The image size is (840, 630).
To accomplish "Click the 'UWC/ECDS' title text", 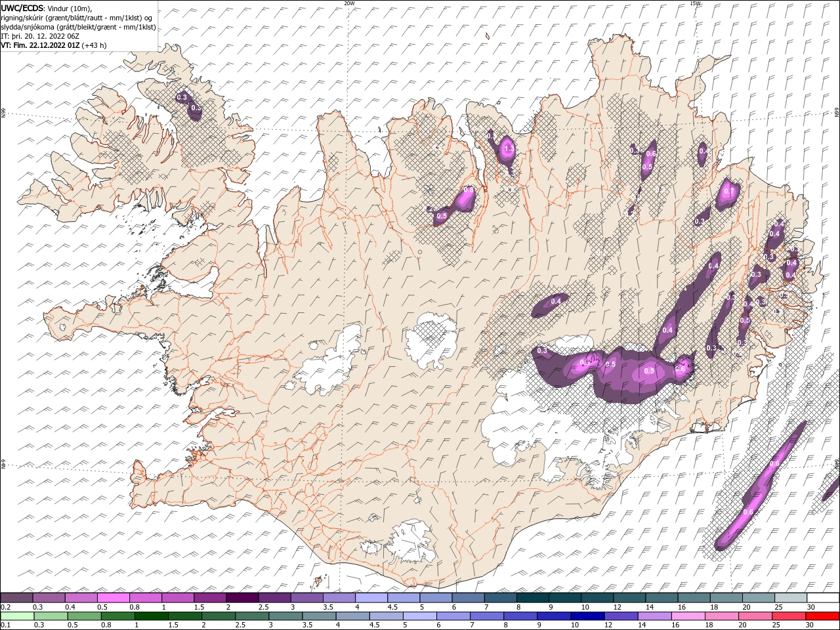I will pyautogui.click(x=23, y=7).
